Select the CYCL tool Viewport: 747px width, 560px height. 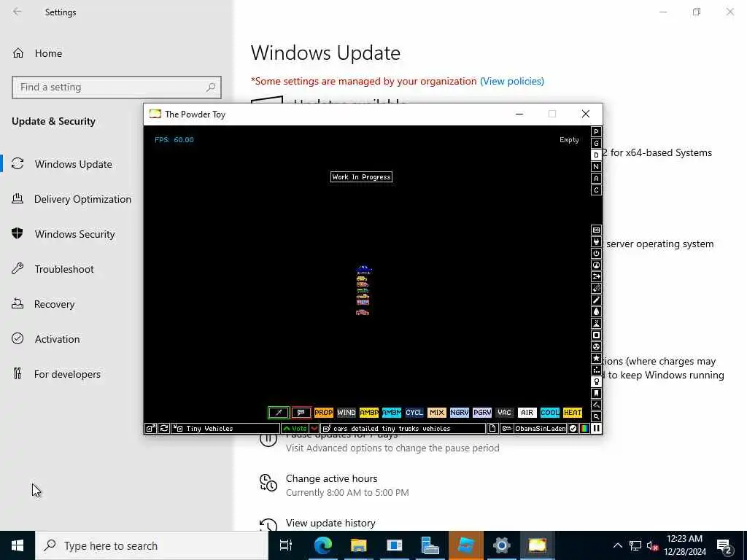coord(414,413)
